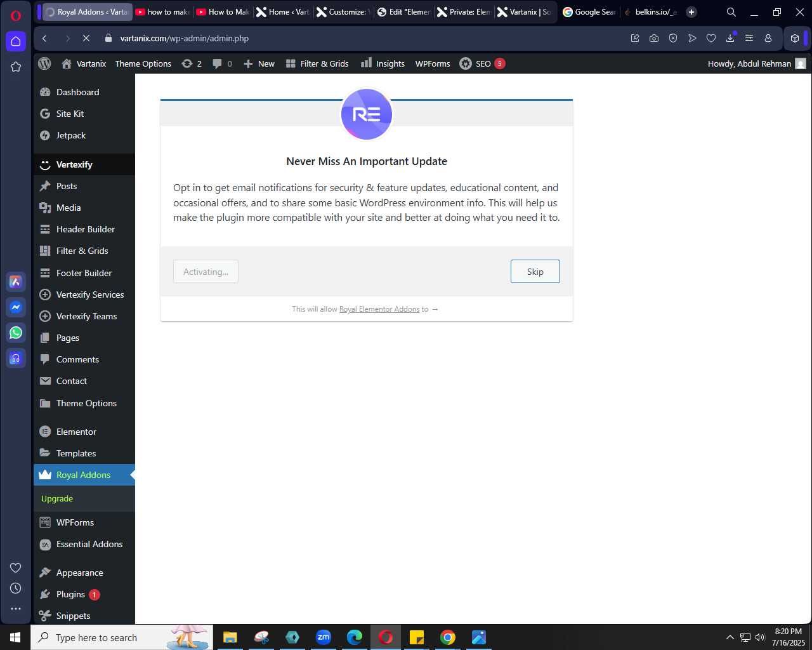This screenshot has height=650, width=812.
Task: Add the page to bookmarks with the heart icon
Action: [x=711, y=38]
